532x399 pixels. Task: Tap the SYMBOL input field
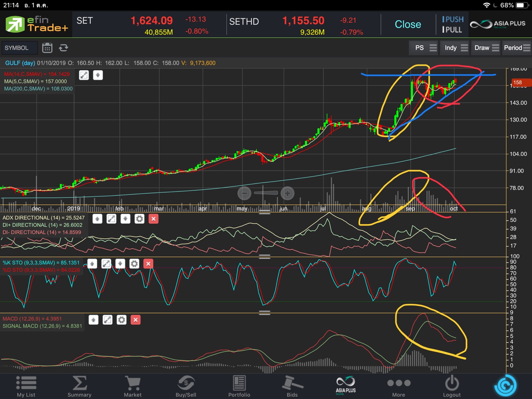click(20, 48)
